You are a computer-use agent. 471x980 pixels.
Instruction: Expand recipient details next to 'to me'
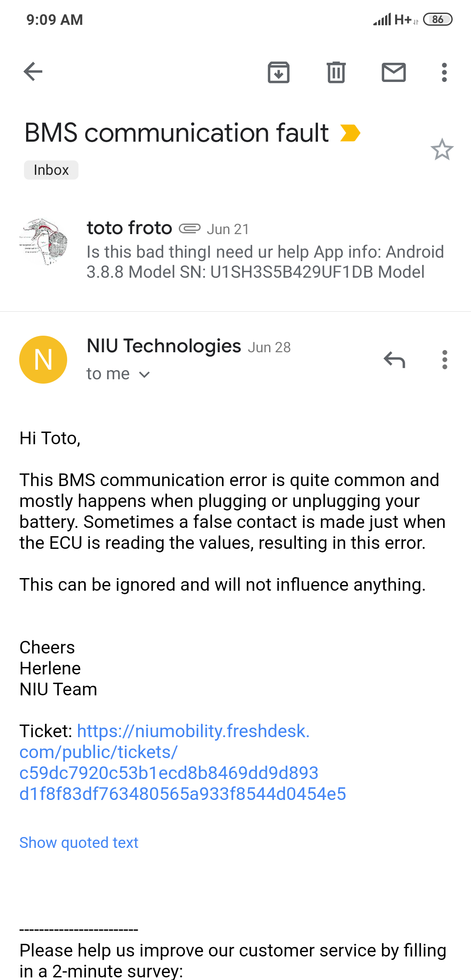coord(144,374)
